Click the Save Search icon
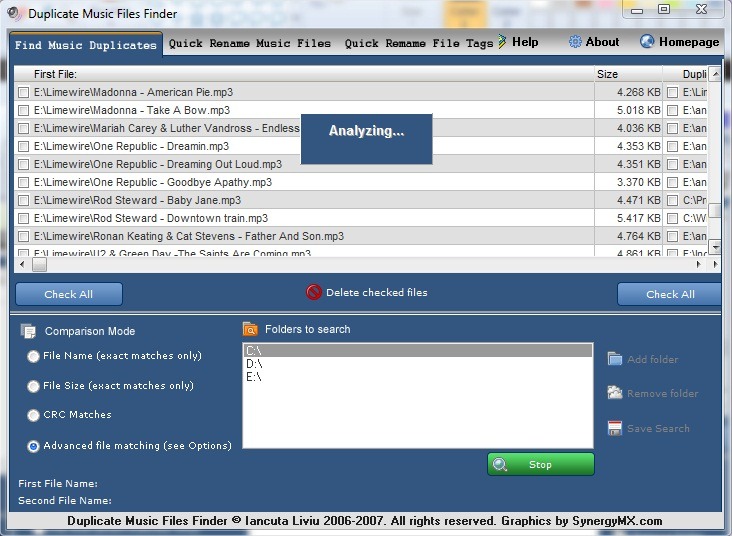Screen dimensions: 732x536 [615, 428]
